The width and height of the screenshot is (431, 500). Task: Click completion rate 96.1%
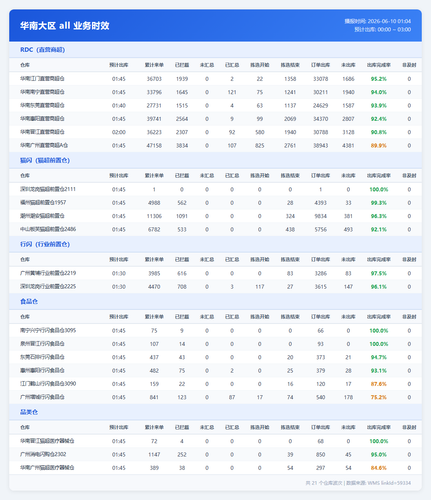click(379, 287)
